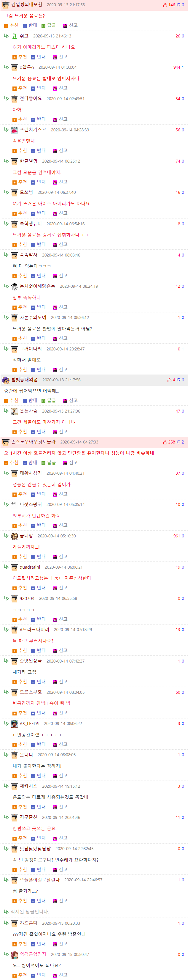Open AS_LEEDS profile avatar
Viewport: 188px width, 980px height.
[14, 723]
